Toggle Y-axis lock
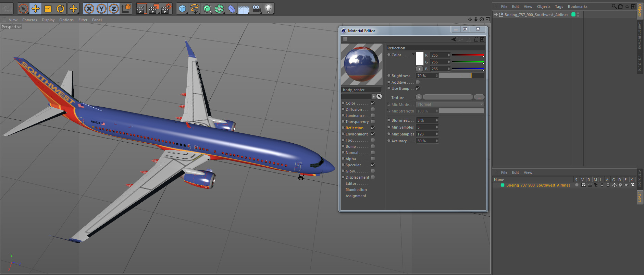The height and width of the screenshot is (275, 644). [101, 9]
